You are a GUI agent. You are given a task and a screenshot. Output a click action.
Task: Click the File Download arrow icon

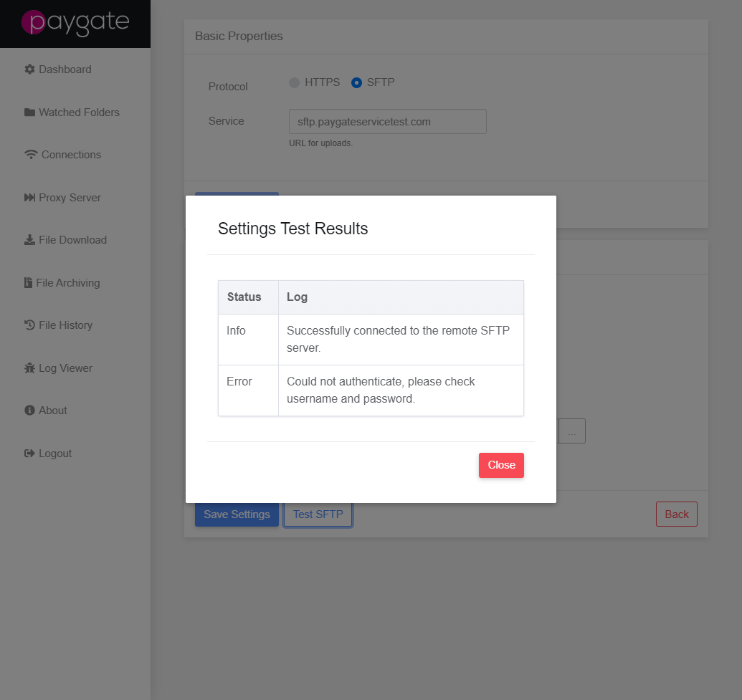(29, 240)
